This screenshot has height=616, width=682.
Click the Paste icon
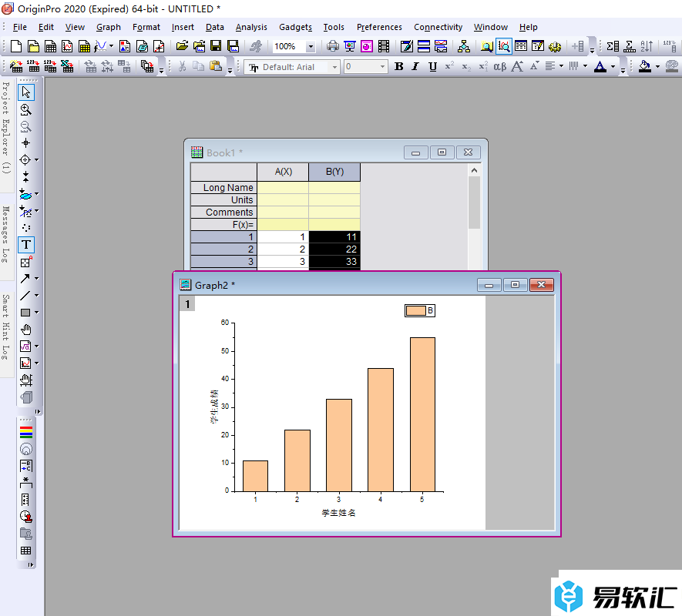tap(216, 66)
